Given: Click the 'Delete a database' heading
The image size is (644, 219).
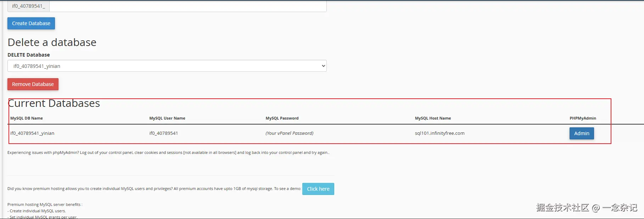Looking at the screenshot, I should click(x=52, y=42).
